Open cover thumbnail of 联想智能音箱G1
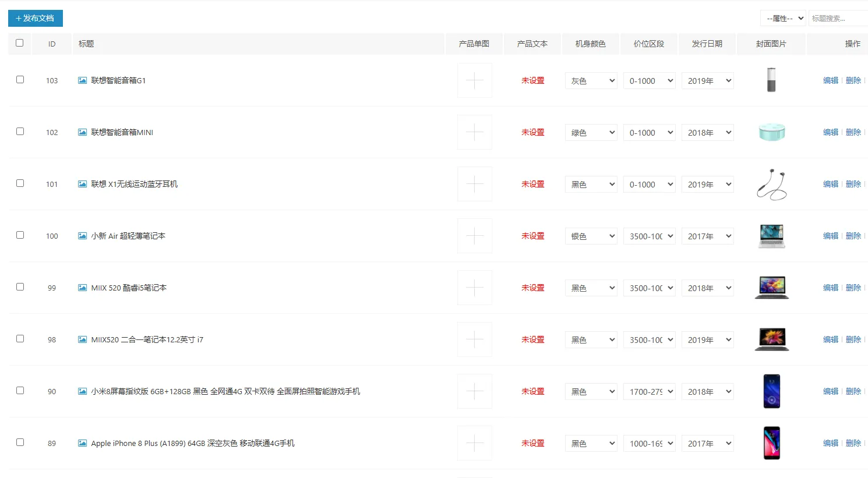Screen dimensions: 868x478 point(771,80)
